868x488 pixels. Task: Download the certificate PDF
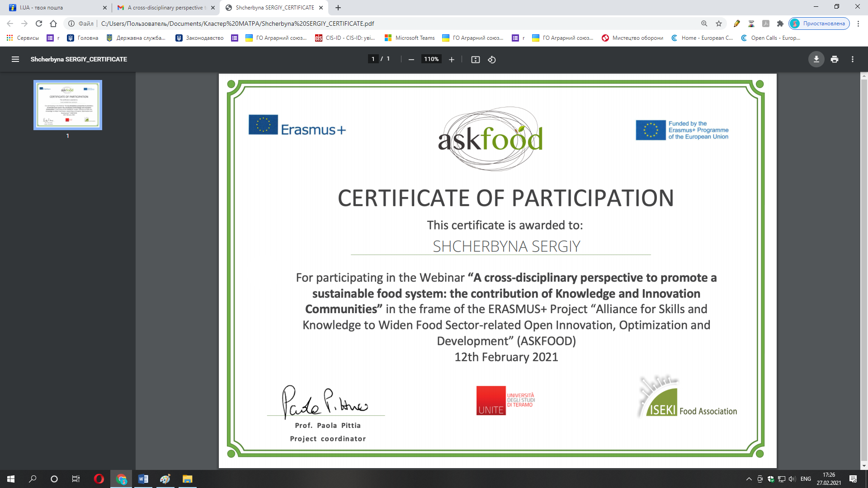point(816,59)
